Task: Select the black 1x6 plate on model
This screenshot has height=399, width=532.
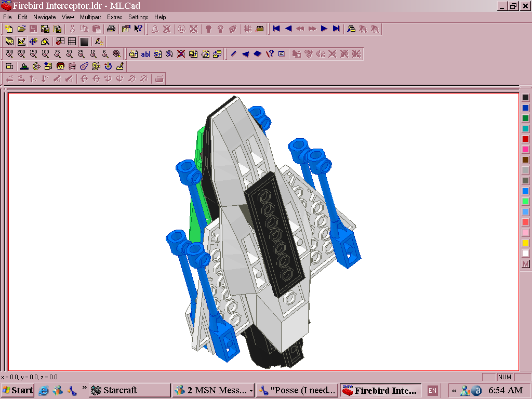Action: pos(274,234)
